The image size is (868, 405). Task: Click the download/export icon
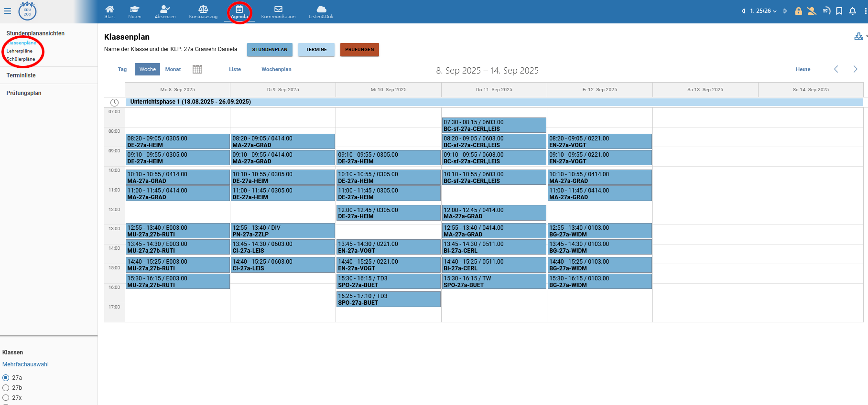[x=858, y=37]
